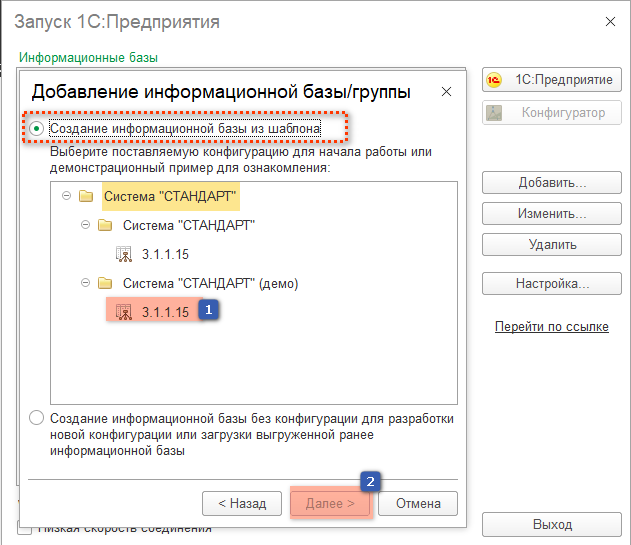Toggle the low connection speed checkbox
This screenshot has width=631, height=545.
tap(25, 528)
